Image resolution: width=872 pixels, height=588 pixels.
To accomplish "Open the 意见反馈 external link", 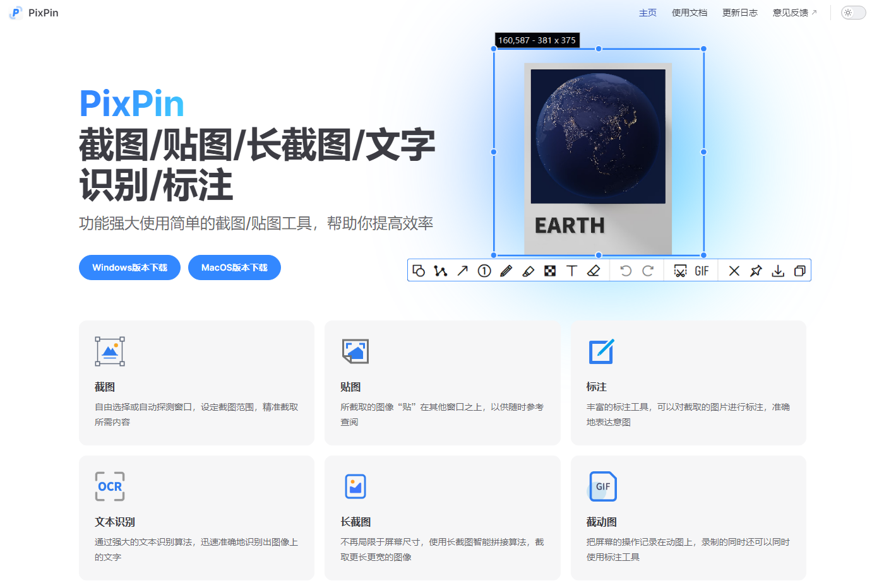I will tap(795, 13).
